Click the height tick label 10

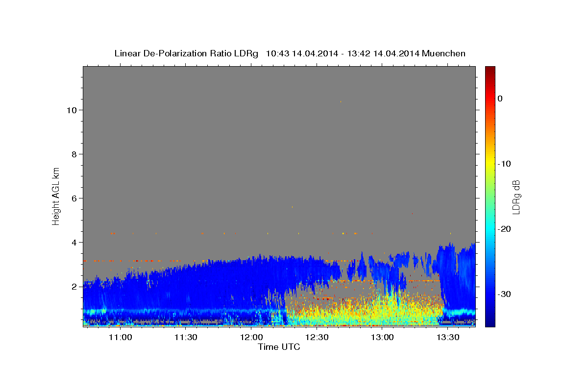[72, 110]
